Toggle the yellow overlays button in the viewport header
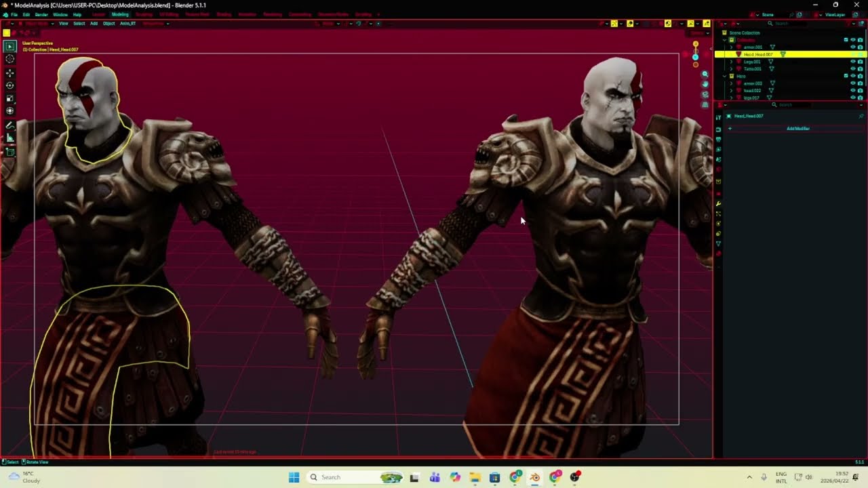Screen dimensions: 868x488 tap(630, 24)
